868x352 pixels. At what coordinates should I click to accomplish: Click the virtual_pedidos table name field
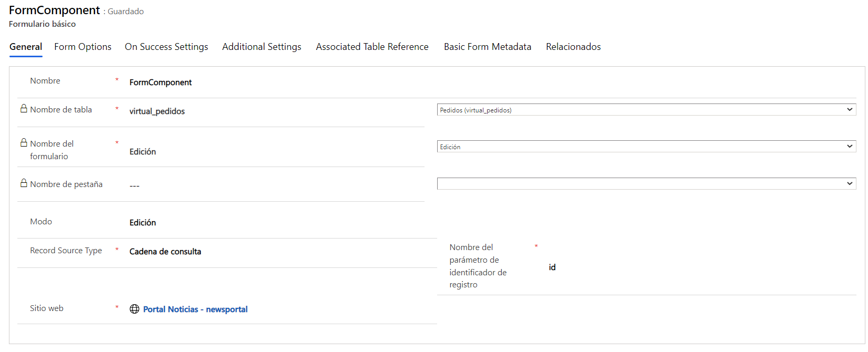157,111
